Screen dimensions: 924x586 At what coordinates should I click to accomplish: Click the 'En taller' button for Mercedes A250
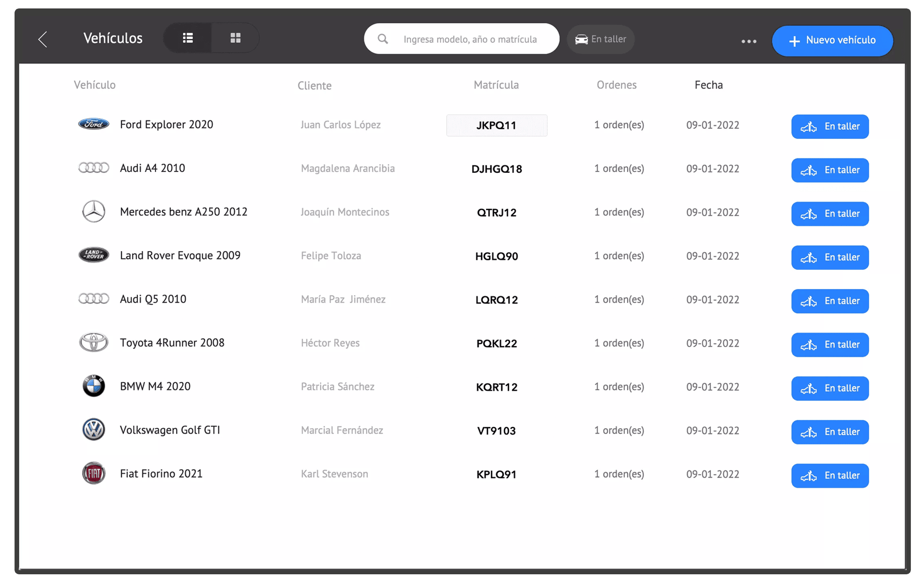pyautogui.click(x=830, y=214)
